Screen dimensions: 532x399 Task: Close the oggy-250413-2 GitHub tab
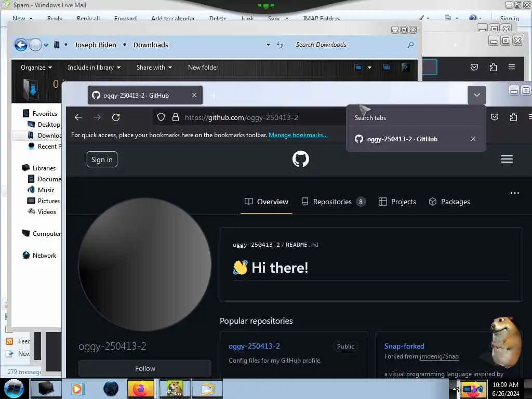click(x=194, y=96)
